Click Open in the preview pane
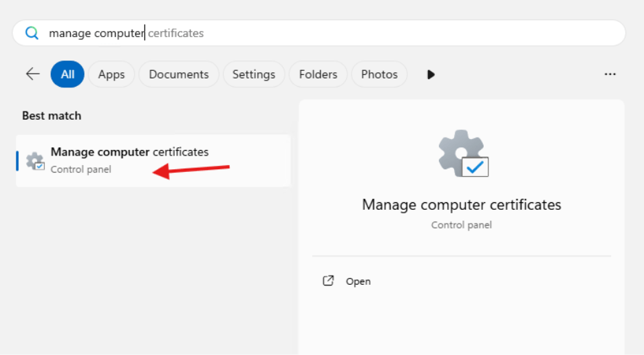Viewport: 644px width, 355px height. pos(358,281)
